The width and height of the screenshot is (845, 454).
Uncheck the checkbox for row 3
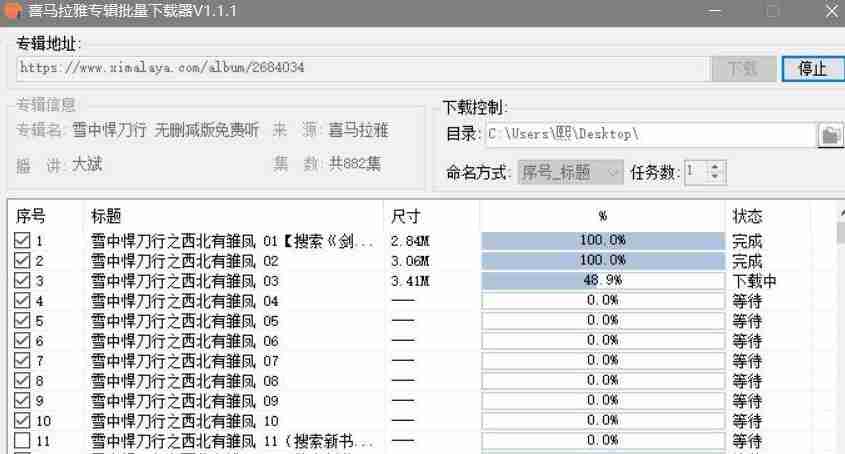click(22, 280)
